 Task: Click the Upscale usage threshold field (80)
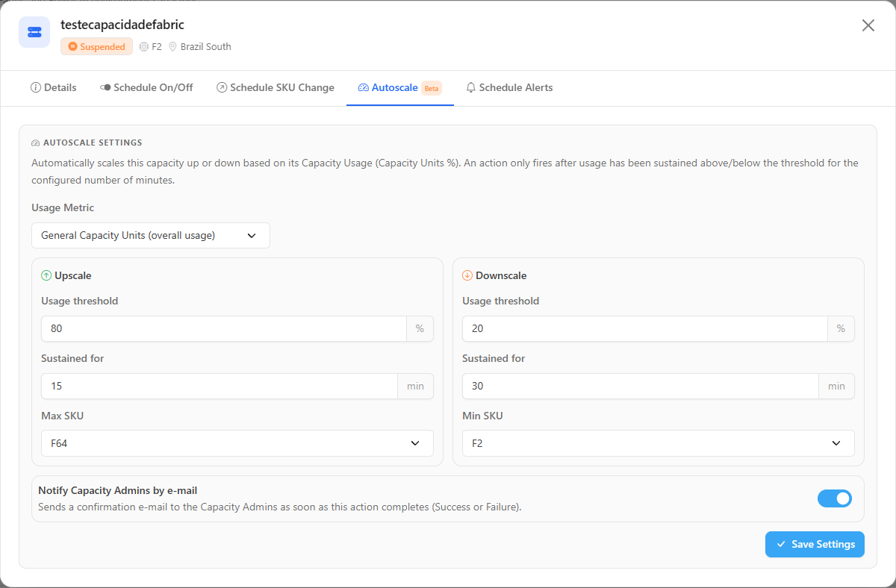[x=224, y=328]
